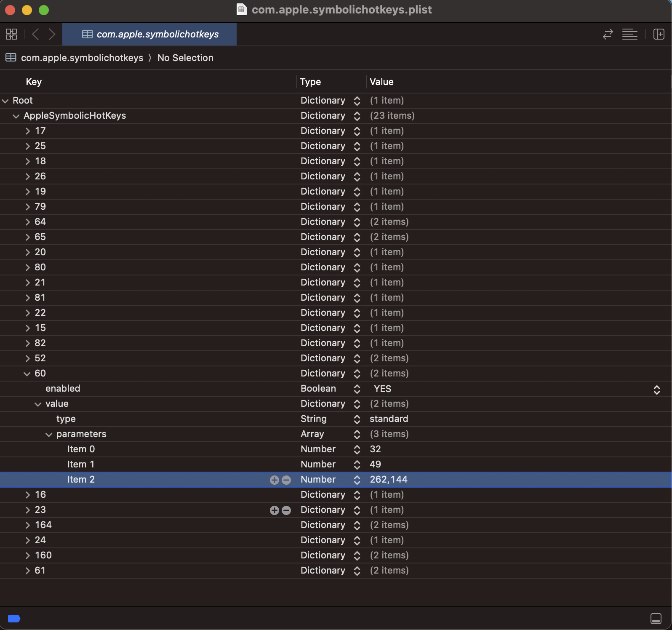
Task: Select the Item 1 row
Action: tap(336, 464)
